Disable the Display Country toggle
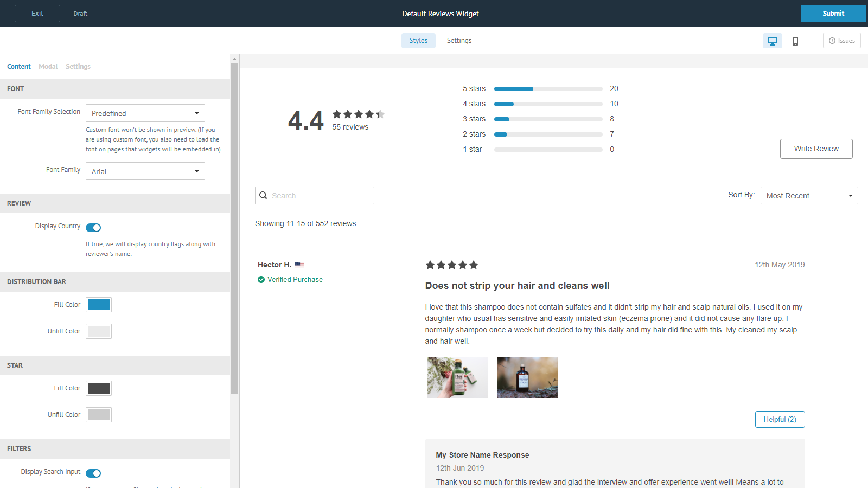The width and height of the screenshot is (868, 488). tap(93, 228)
